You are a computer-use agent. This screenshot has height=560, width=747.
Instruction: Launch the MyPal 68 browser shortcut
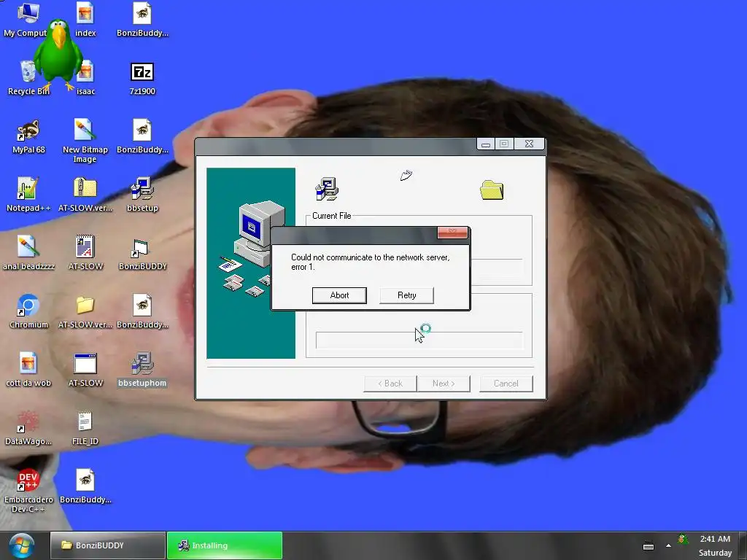point(28,136)
